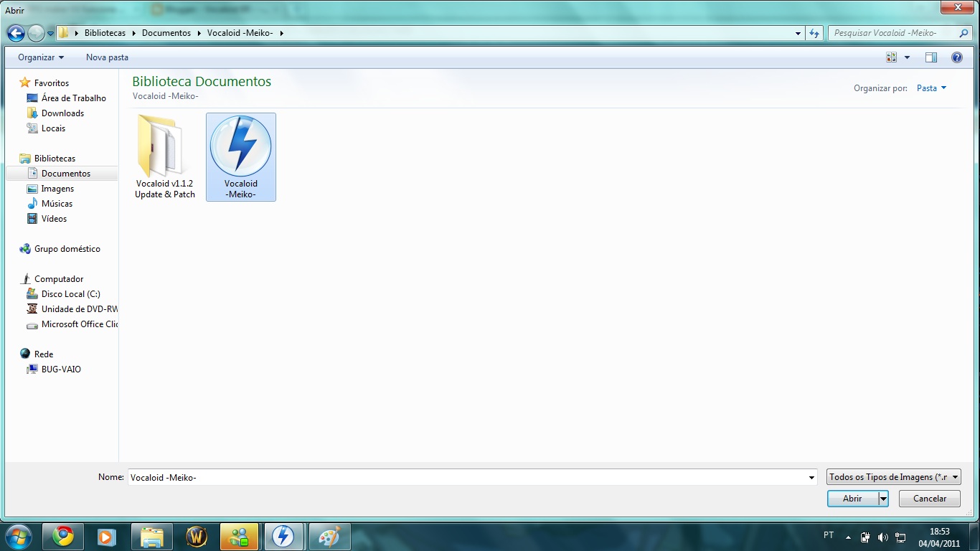980x551 pixels.
Task: Open Google Chrome from taskbar
Action: [63, 537]
